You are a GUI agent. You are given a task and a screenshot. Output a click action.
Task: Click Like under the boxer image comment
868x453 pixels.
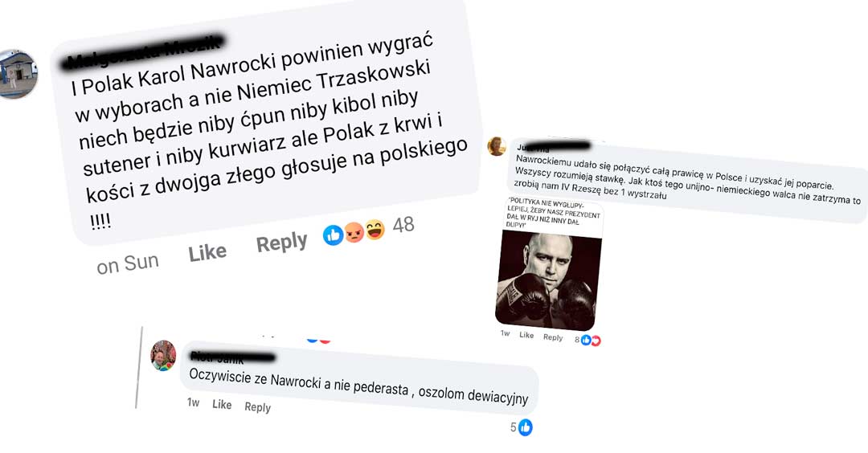[526, 335]
